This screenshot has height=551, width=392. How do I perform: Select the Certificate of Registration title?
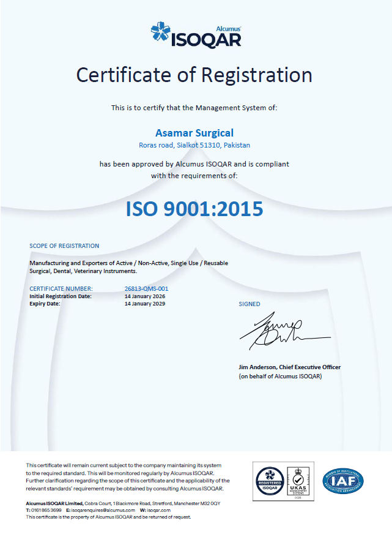194,75
